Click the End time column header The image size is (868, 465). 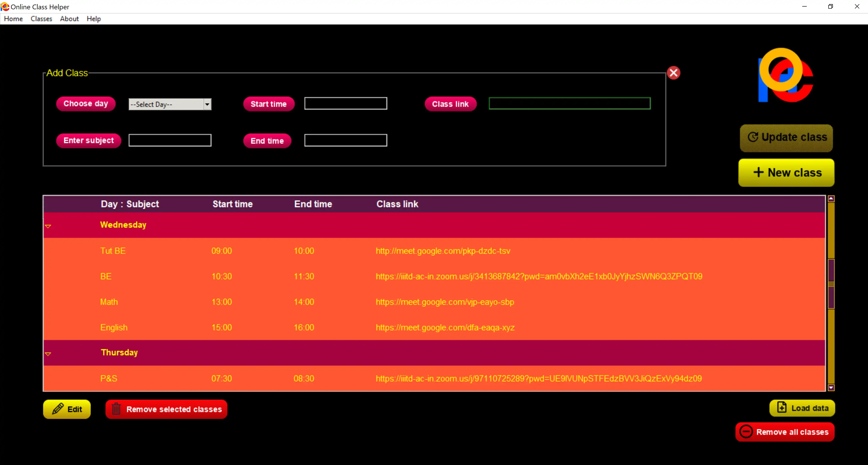coord(313,204)
